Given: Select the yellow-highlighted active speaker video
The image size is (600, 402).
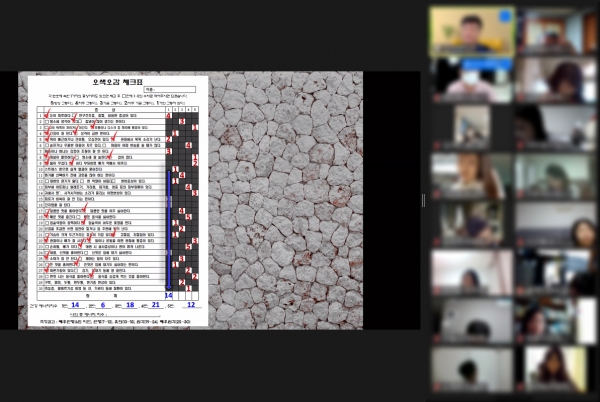Looking at the screenshot, I should (471, 32).
